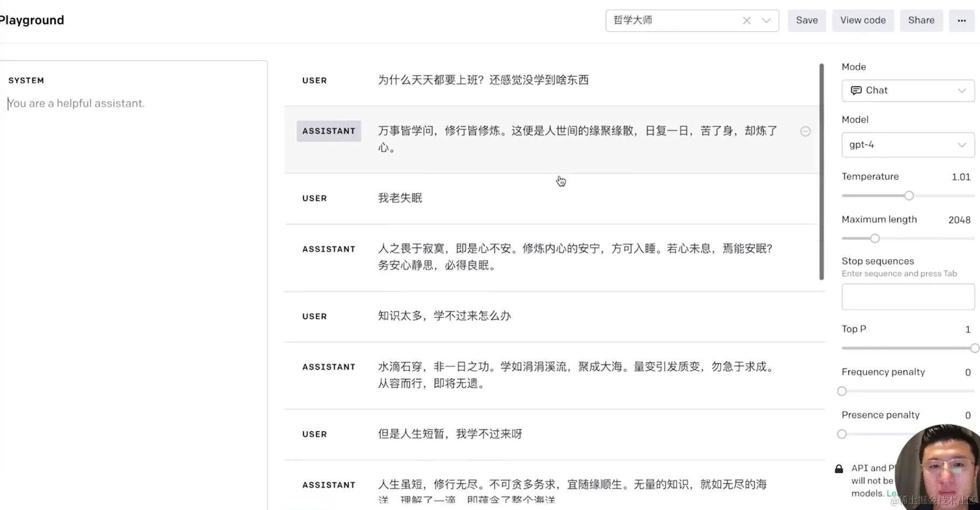The height and width of the screenshot is (510, 980).
Task: Open View code
Action: 863,21
